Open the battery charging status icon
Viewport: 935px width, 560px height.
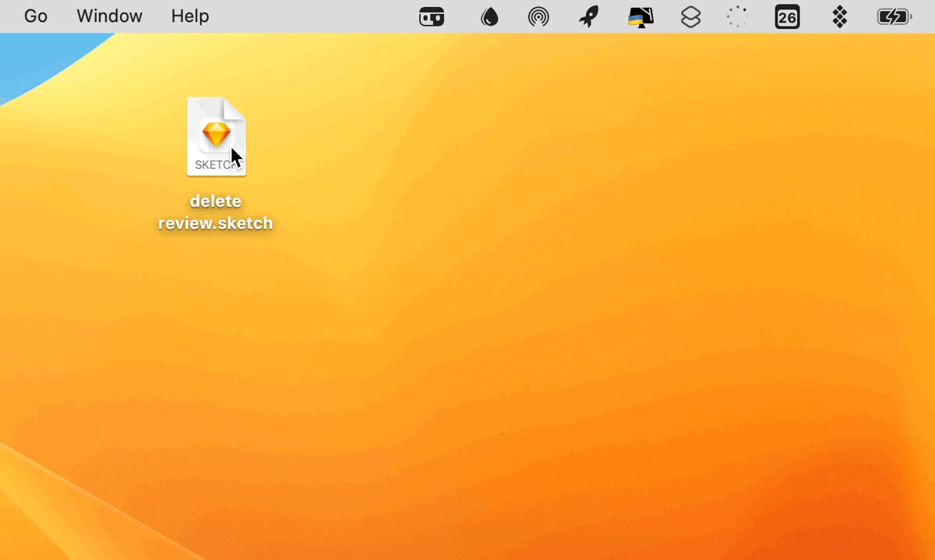(894, 16)
